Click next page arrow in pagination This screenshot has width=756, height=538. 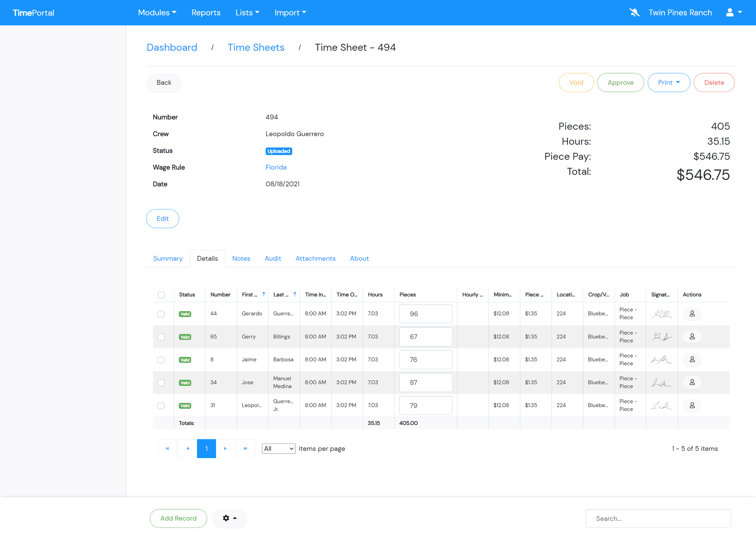[226, 448]
